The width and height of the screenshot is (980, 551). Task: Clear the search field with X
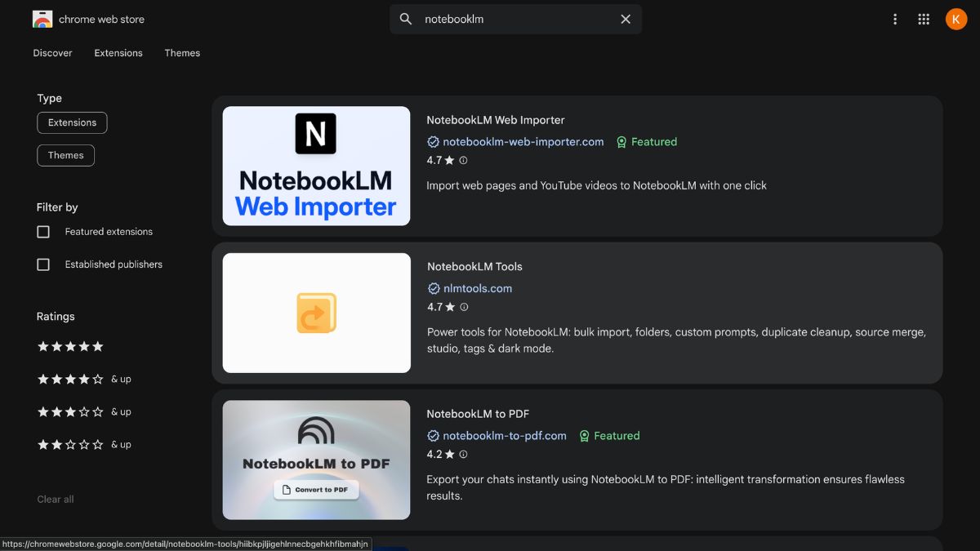626,19
